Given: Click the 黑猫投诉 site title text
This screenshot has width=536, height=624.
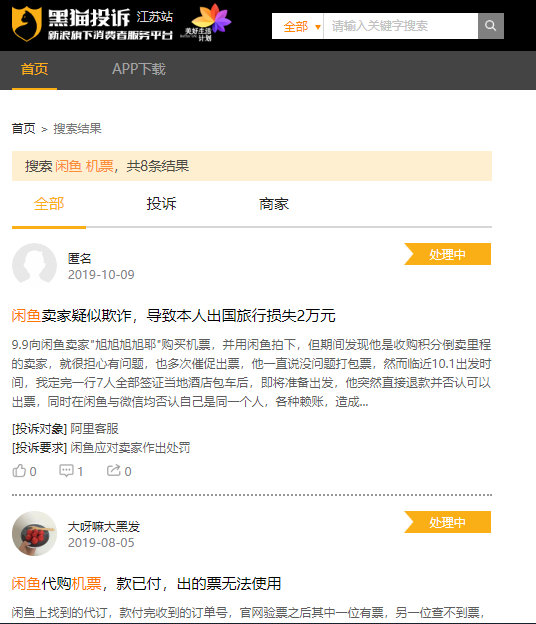Looking at the screenshot, I should coord(89,18).
